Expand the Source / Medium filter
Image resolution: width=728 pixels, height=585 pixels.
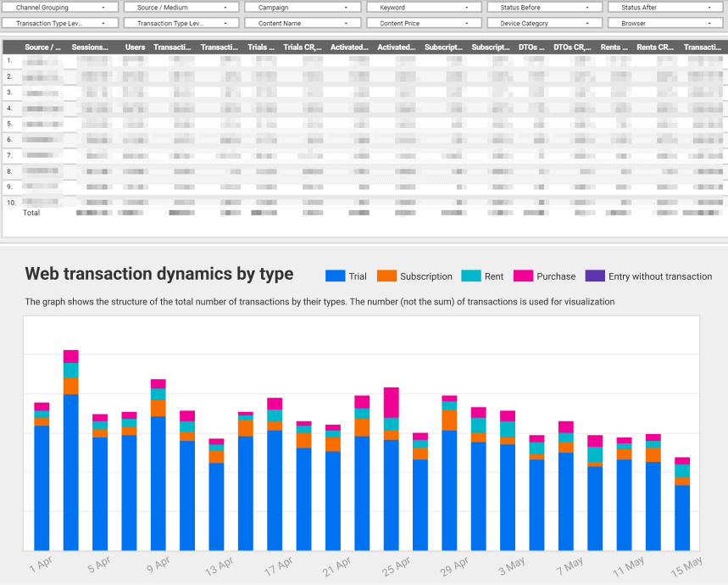click(181, 8)
